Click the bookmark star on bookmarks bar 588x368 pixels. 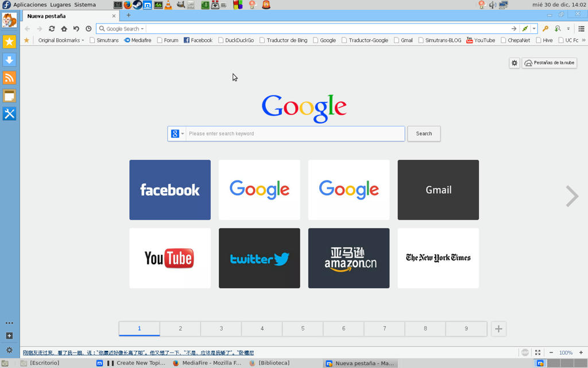point(26,40)
